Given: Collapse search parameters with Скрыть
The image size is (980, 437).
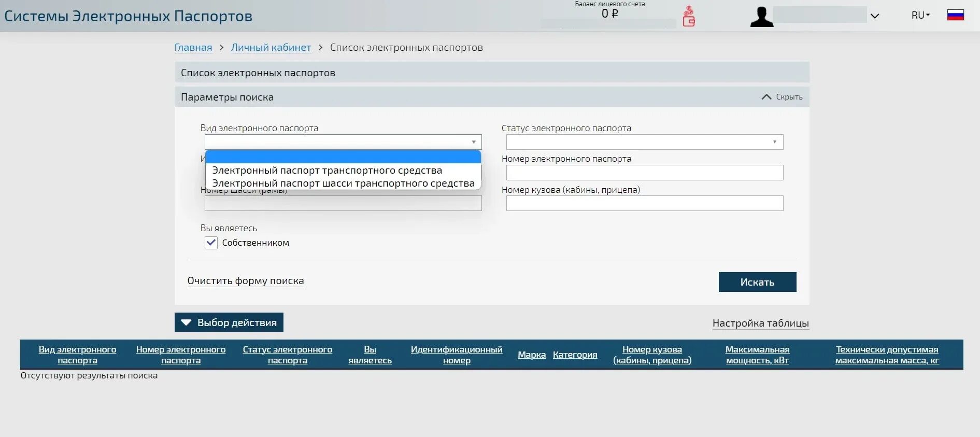Looking at the screenshot, I should coord(782,97).
